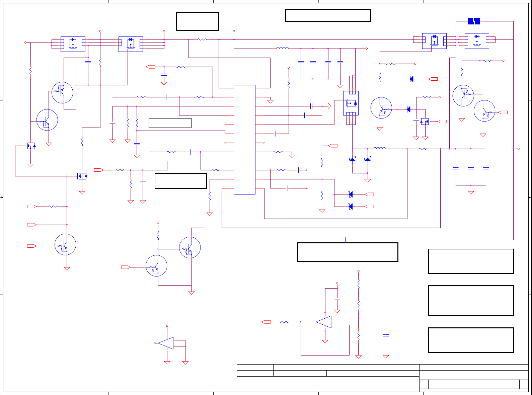Click the upper diode right of the IC transistor

(x=412, y=79)
